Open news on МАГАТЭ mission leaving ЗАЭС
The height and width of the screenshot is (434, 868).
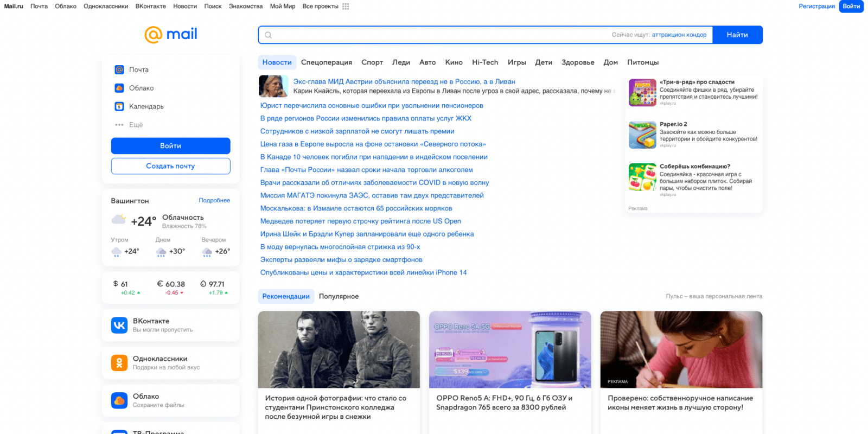pos(372,195)
